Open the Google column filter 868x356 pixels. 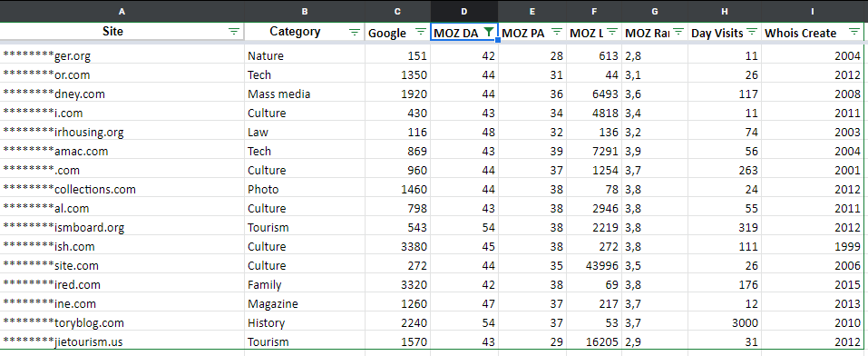(421, 32)
